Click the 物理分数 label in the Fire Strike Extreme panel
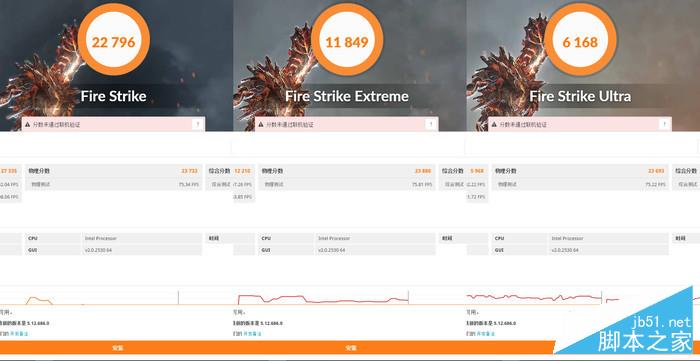The image size is (700, 361). pos(272,171)
